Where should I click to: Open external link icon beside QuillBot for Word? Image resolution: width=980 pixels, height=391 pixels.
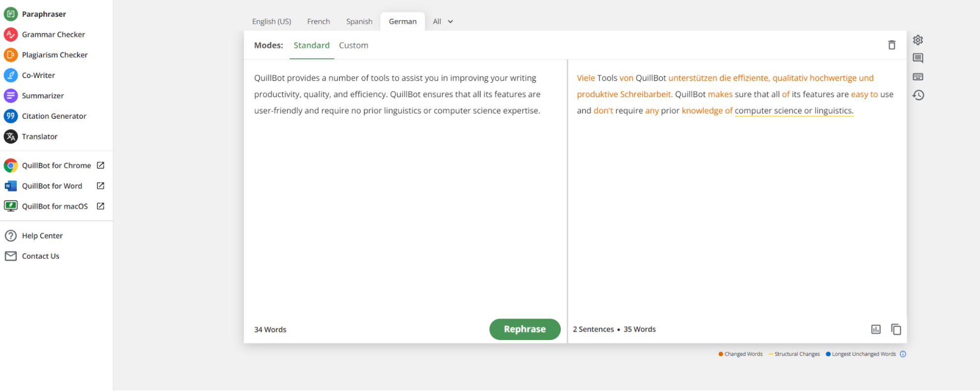pyautogui.click(x=101, y=186)
